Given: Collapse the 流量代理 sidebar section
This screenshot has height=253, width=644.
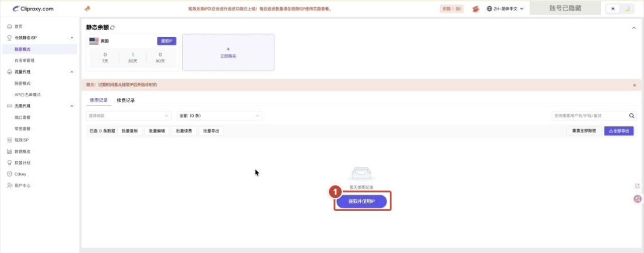Looking at the screenshot, I should click(x=72, y=72).
